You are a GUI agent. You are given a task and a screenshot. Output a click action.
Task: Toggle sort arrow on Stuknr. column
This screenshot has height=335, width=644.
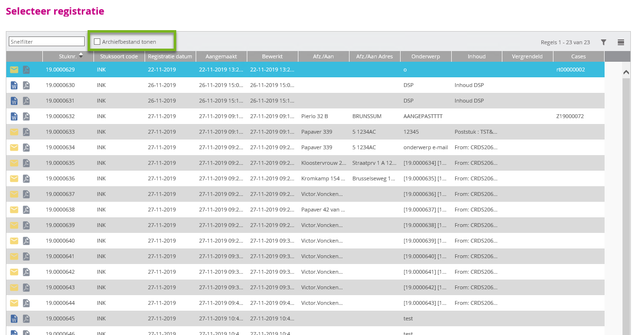(x=81, y=56)
